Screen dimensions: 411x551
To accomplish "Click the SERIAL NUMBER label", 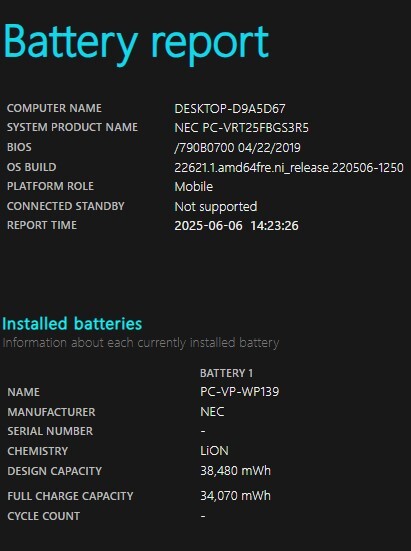I will (x=50, y=431).
